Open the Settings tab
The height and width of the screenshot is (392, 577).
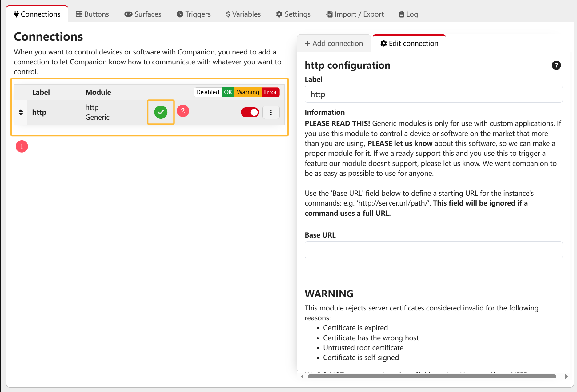click(x=293, y=14)
